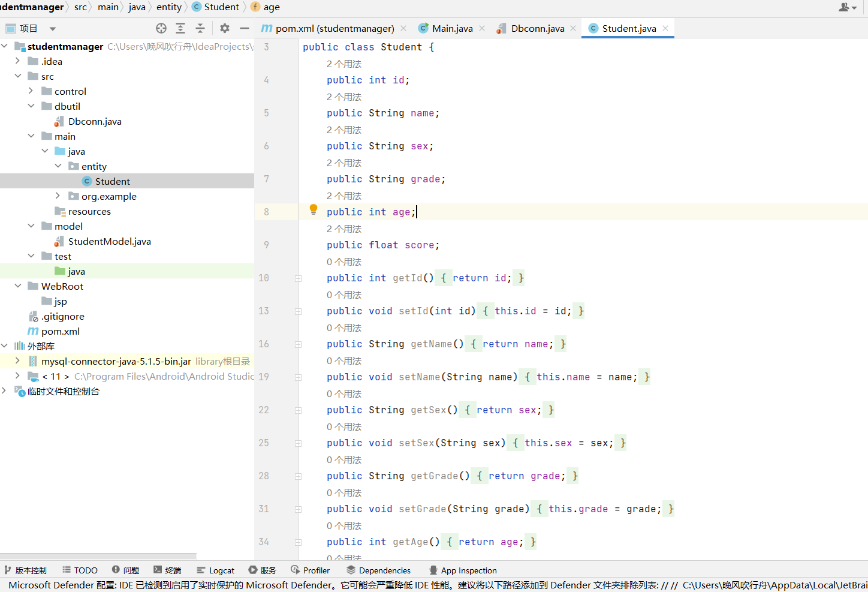This screenshot has height=592, width=868.
Task: Open the Profiler tool window
Action: pyautogui.click(x=311, y=570)
